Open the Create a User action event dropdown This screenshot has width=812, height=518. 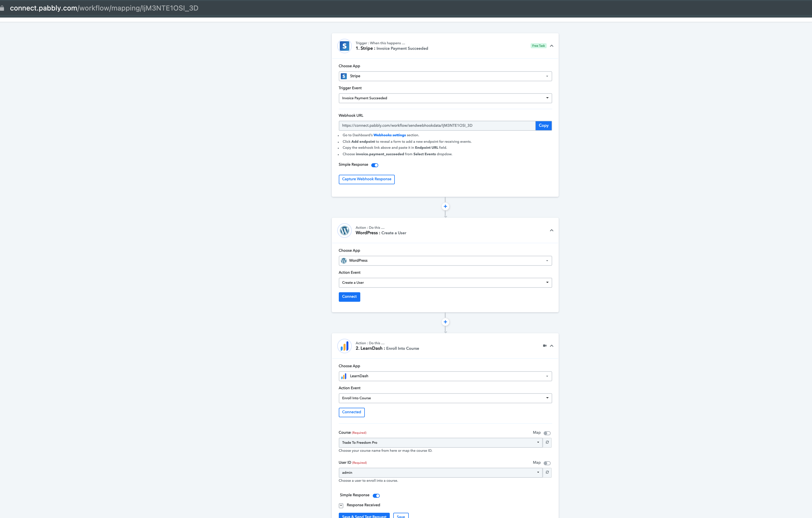445,283
